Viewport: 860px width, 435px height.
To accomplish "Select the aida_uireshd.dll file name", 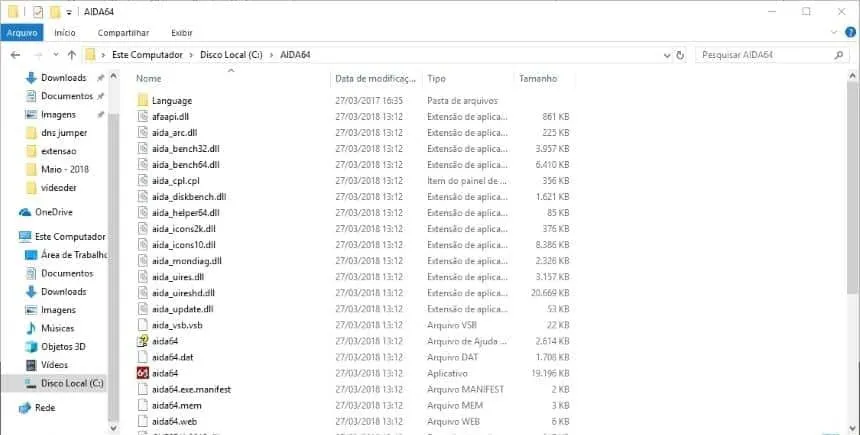I will tap(183, 293).
